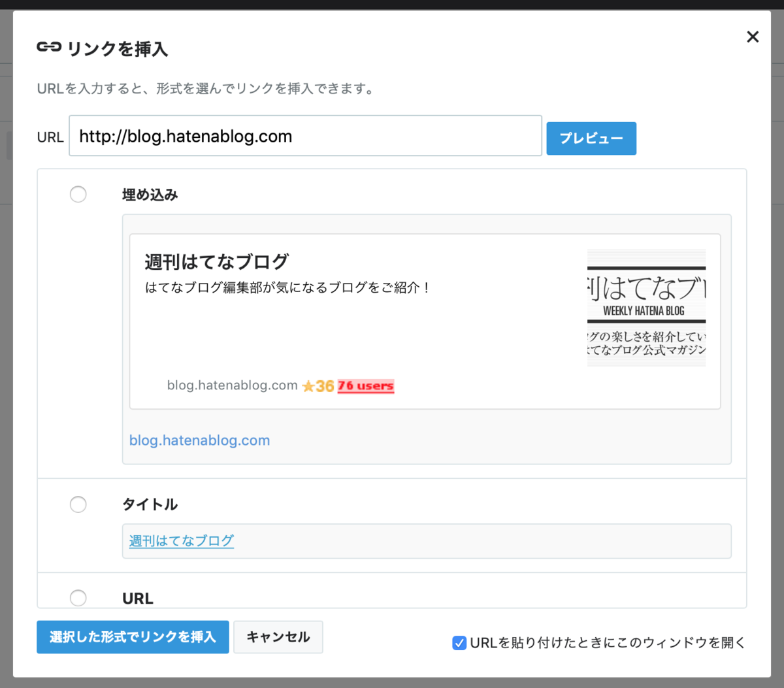
Task: Click the 76 users bookmark count
Action: pyautogui.click(x=366, y=386)
